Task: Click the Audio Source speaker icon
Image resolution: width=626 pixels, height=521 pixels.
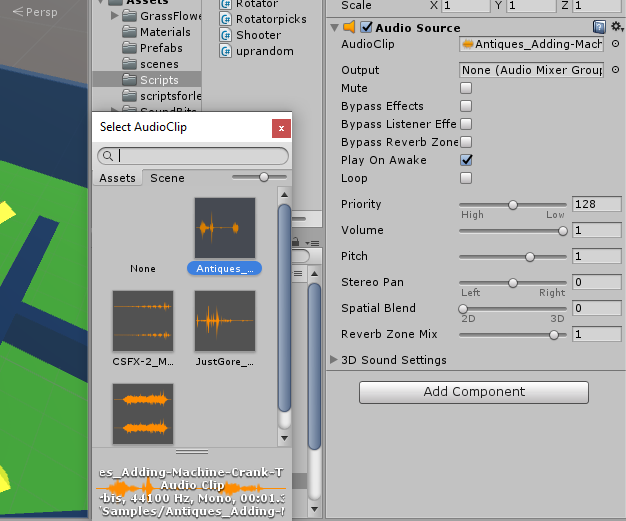Action: (349, 27)
